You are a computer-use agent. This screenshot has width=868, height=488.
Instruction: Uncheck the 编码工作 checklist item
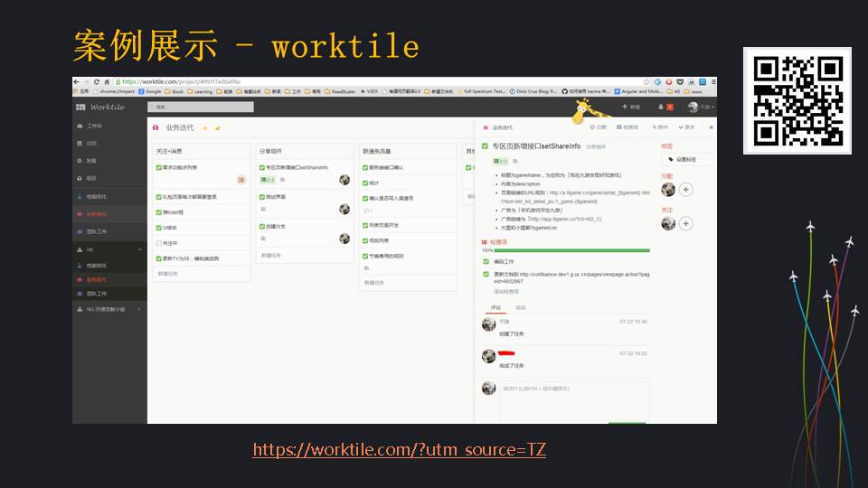click(x=485, y=261)
